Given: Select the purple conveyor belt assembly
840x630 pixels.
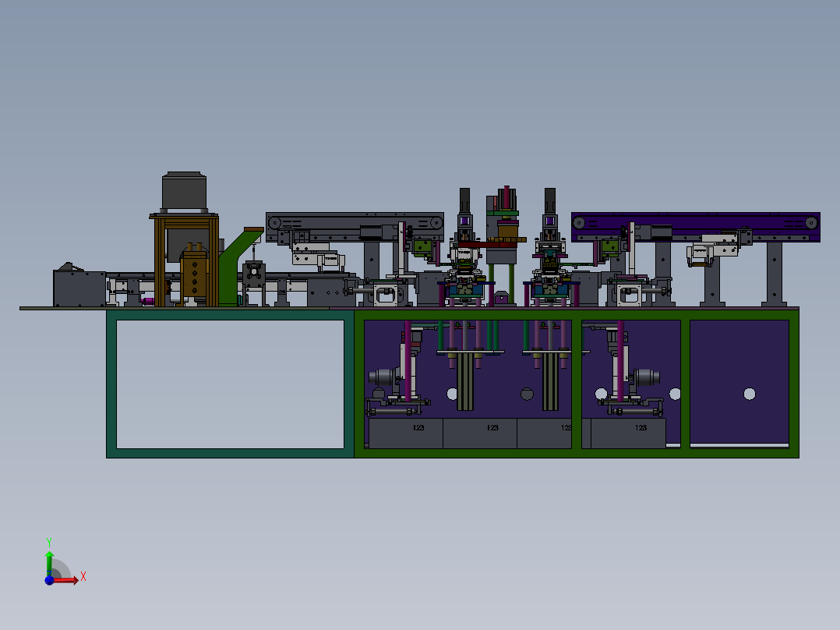Looking at the screenshot, I should [695, 228].
